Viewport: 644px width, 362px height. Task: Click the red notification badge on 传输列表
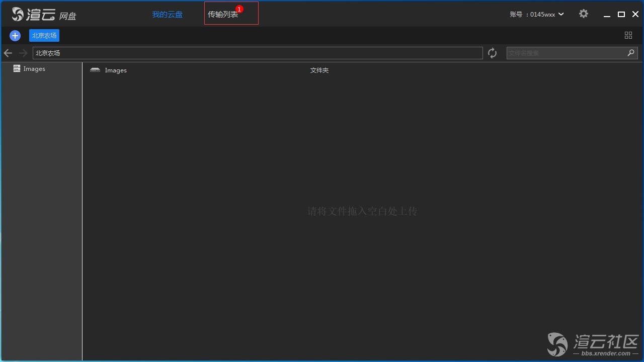pyautogui.click(x=239, y=9)
